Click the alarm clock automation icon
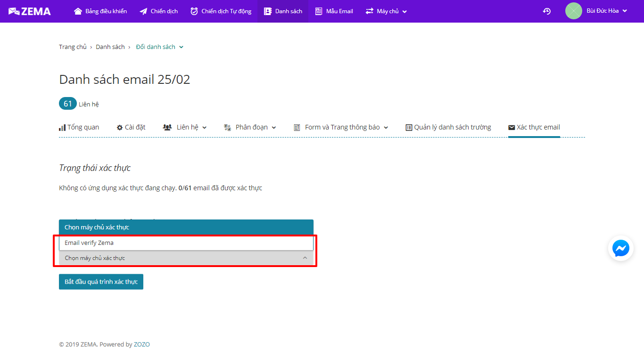Screen dimensions: 644x357 pyautogui.click(x=194, y=11)
